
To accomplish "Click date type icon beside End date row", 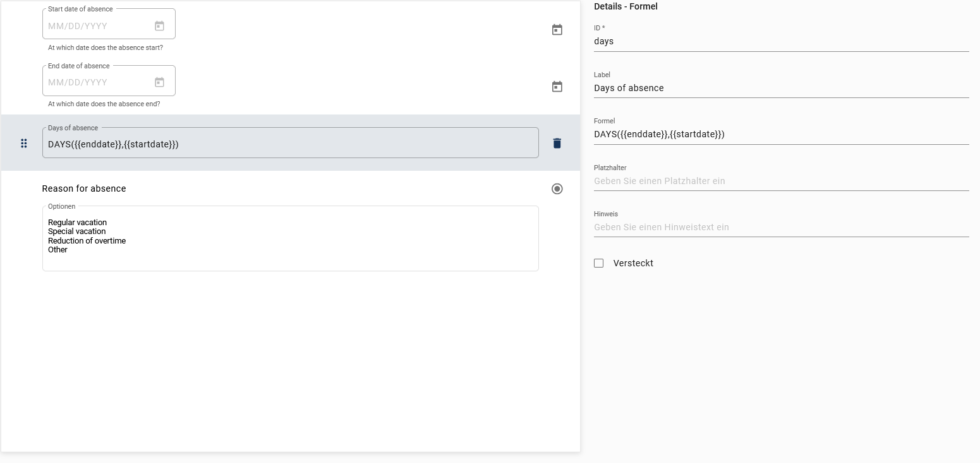I will [x=557, y=87].
